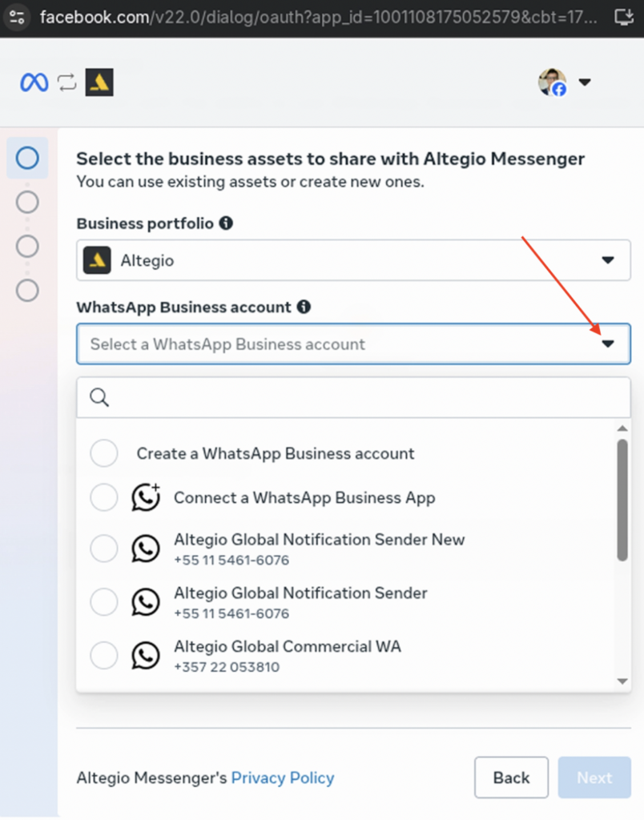Choose Connect a WhatsApp Business App option
This screenshot has height=820, width=644.
pos(304,497)
